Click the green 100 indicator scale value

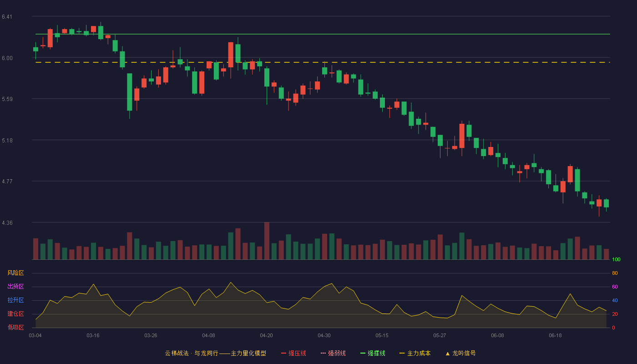pos(616,259)
